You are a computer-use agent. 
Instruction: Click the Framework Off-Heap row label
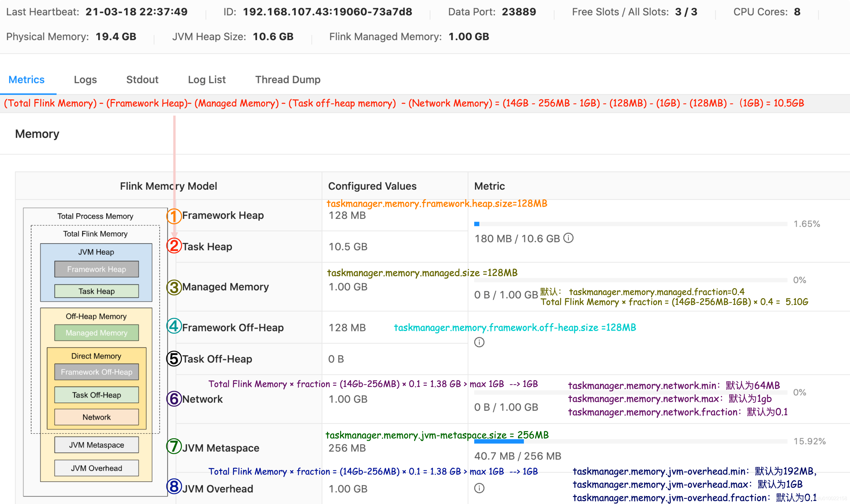[233, 327]
